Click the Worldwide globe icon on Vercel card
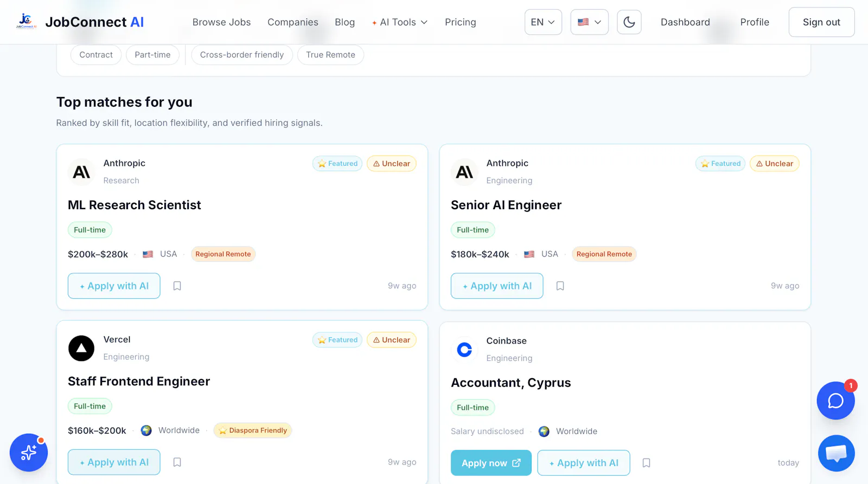 [146, 430]
